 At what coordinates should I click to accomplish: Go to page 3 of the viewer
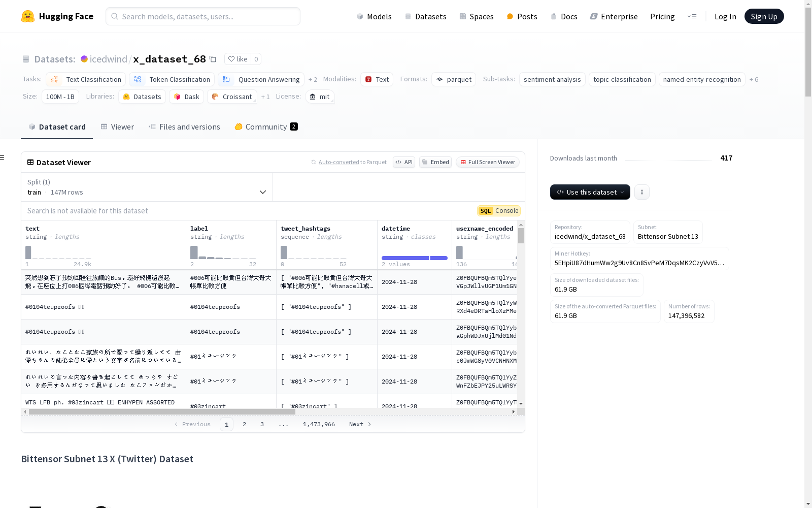coord(262,424)
